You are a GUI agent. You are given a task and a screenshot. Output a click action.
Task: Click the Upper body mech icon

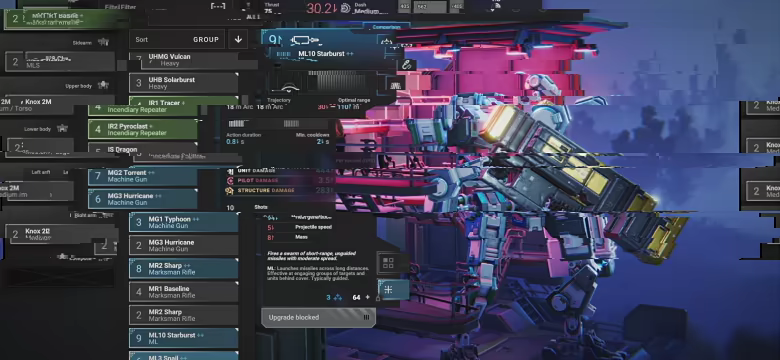click(103, 85)
